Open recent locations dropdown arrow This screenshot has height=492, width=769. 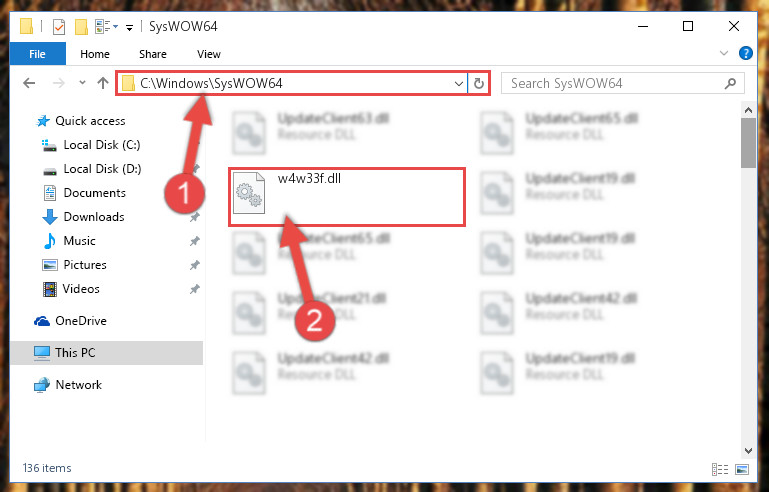[x=82, y=83]
